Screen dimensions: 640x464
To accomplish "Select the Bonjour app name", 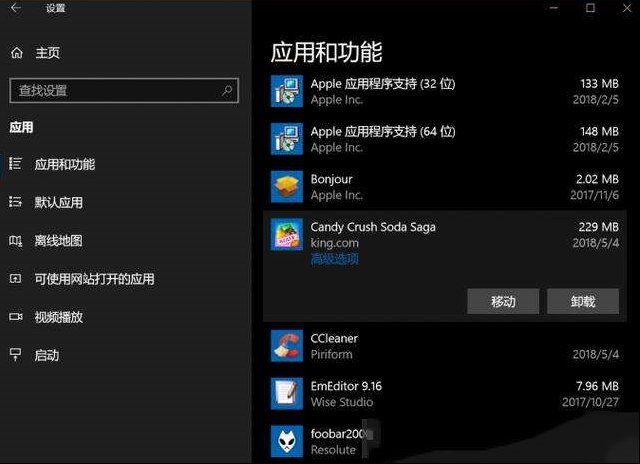I will [x=331, y=179].
